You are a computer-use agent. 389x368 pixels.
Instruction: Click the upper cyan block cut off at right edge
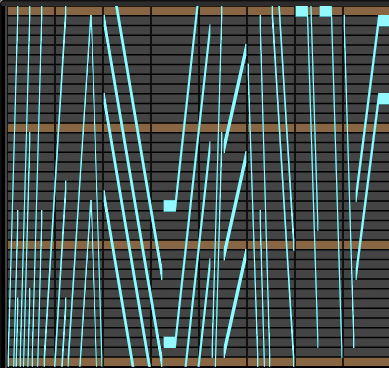point(383,21)
